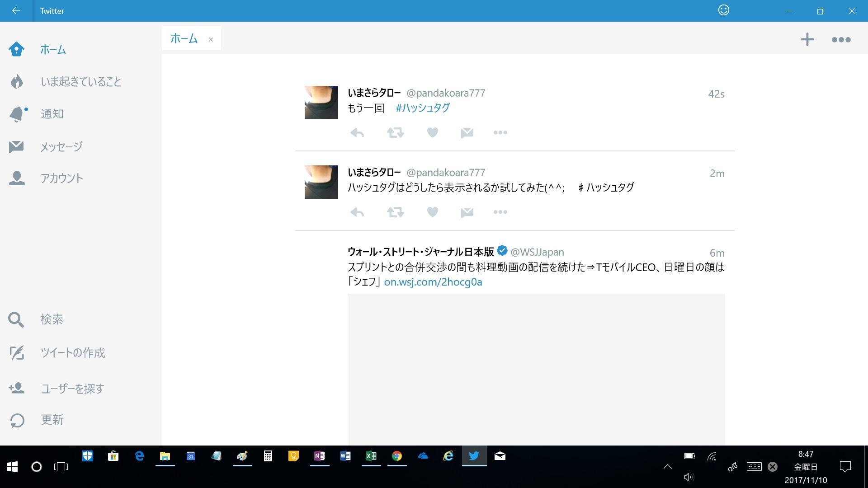
Task: Click the compose tweet quill icon
Action: coord(17,353)
